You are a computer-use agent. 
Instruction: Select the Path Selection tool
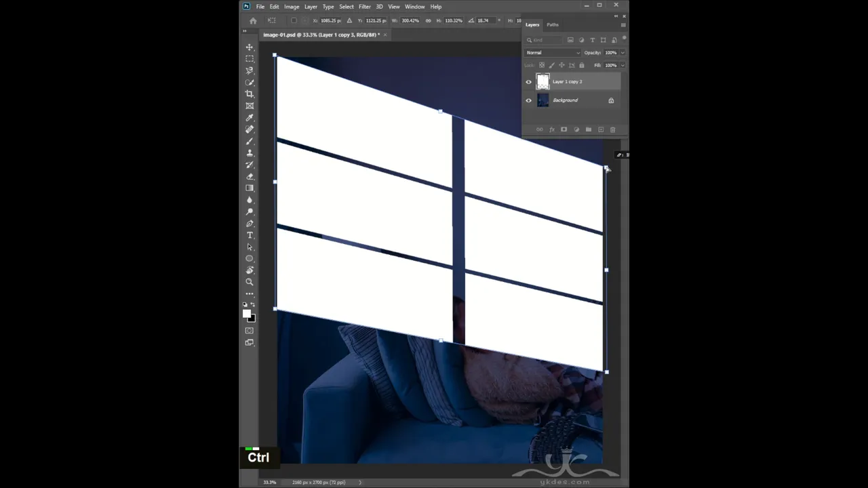point(250,247)
